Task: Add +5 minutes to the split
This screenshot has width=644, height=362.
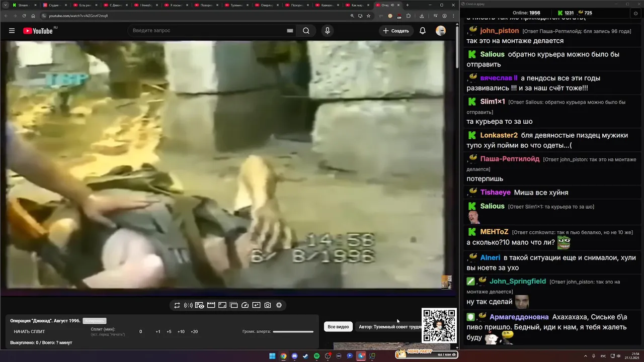Action: point(169,332)
